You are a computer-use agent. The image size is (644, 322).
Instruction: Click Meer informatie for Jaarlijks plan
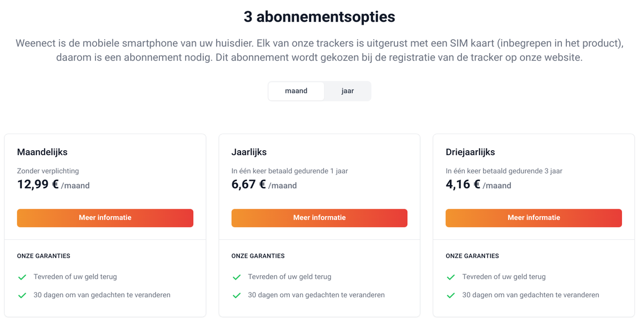point(319,218)
